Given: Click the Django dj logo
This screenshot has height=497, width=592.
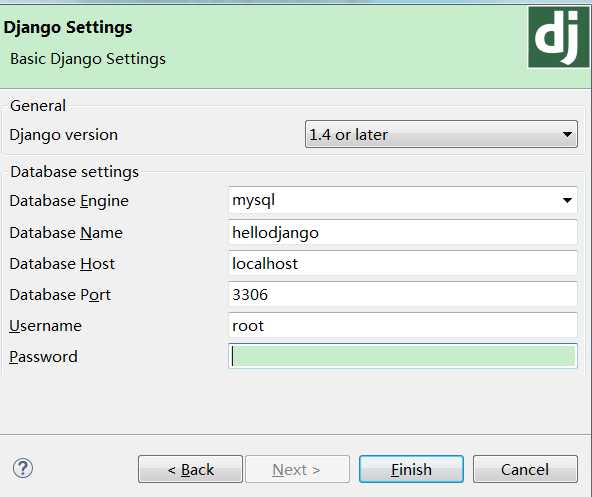Looking at the screenshot, I should tap(558, 37).
